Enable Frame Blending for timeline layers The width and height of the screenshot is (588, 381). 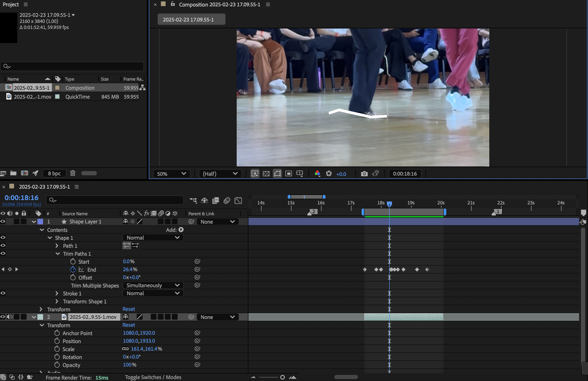215,201
